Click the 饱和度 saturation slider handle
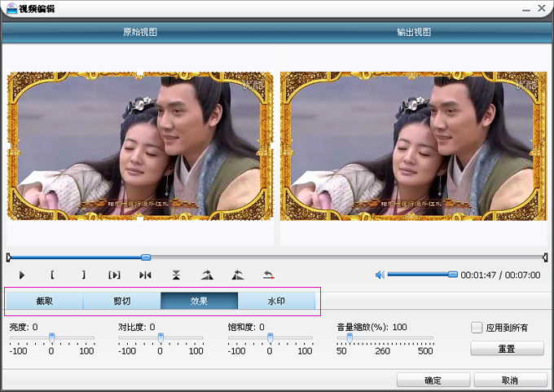 tap(270, 337)
